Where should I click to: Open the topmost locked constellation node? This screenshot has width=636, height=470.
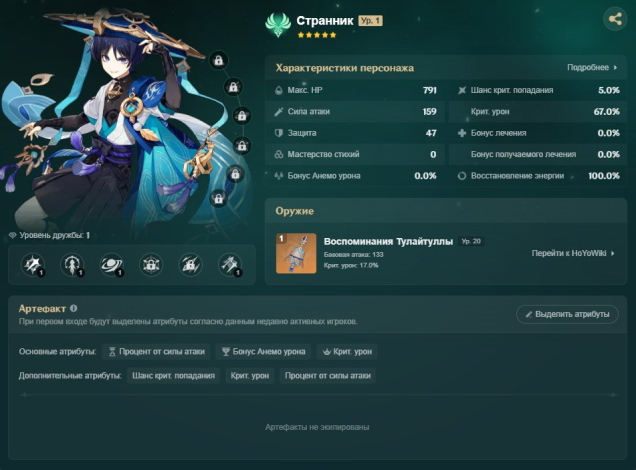[x=219, y=60]
